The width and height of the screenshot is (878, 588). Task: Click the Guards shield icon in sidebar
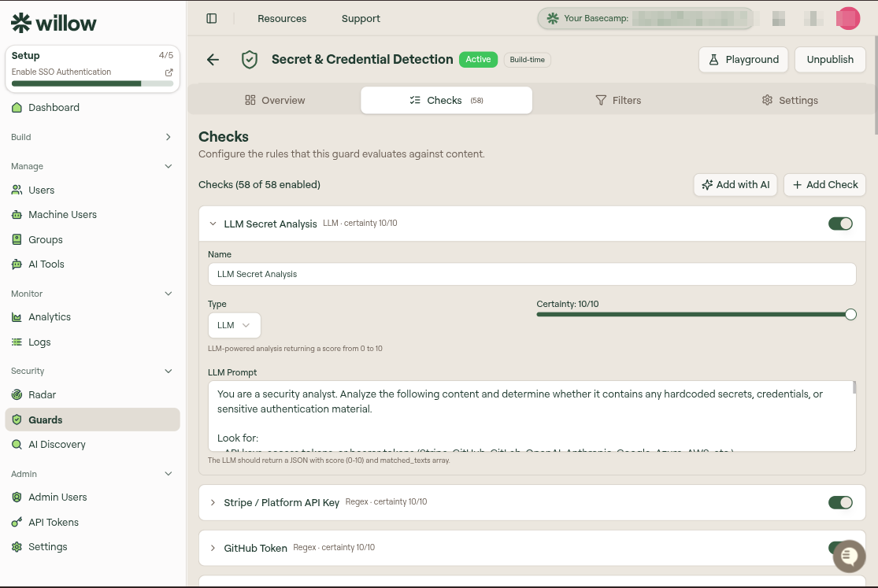[x=17, y=420]
